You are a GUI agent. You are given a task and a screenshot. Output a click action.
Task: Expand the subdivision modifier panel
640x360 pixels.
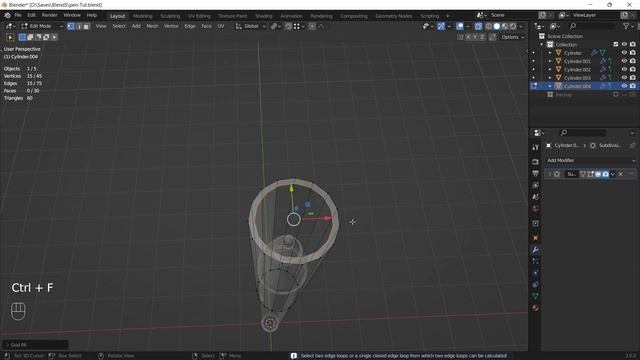pyautogui.click(x=549, y=174)
